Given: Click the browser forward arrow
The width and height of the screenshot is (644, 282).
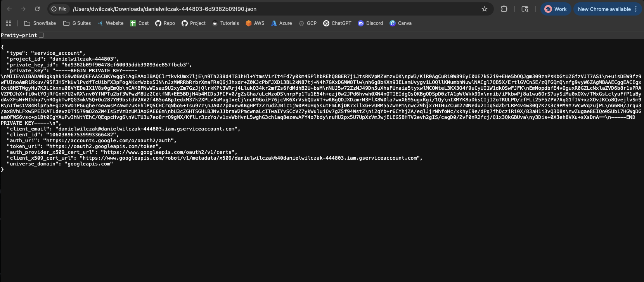Looking at the screenshot, I should 23,9.
